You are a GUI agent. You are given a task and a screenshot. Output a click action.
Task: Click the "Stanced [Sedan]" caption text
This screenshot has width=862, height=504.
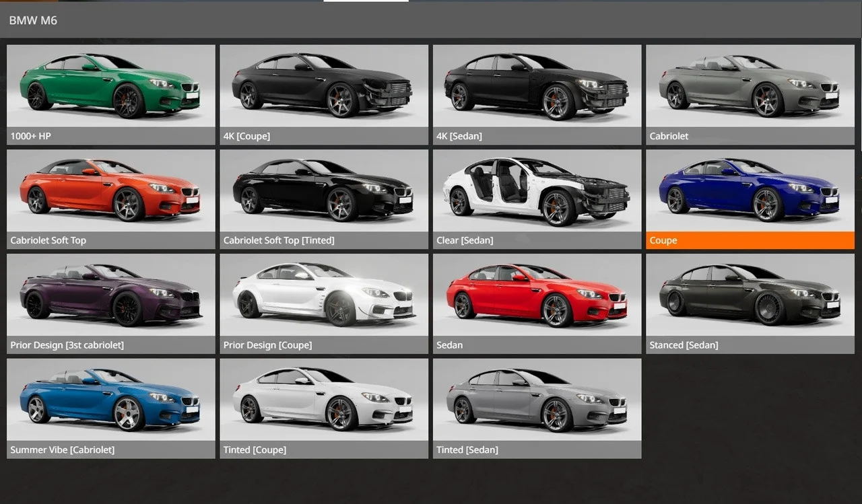click(684, 345)
